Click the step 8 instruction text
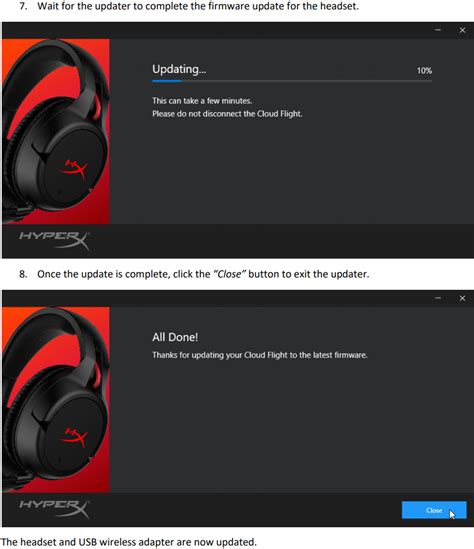 click(x=194, y=274)
